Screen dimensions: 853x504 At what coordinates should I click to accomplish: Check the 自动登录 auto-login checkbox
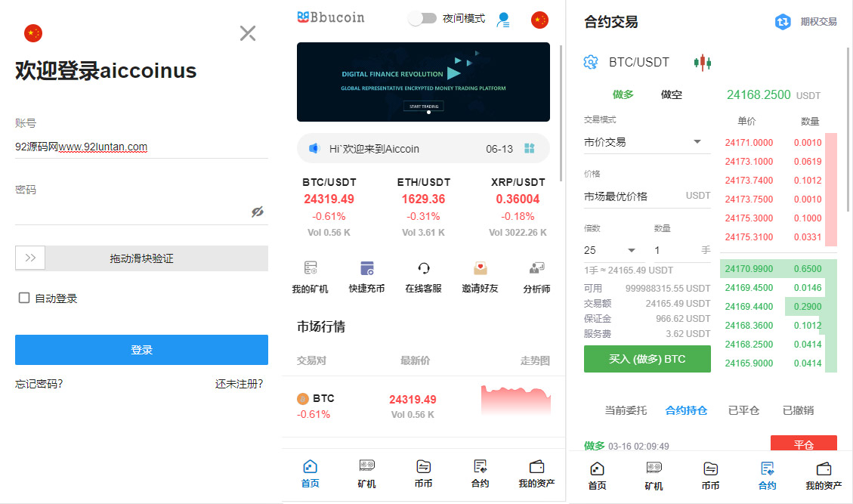24,298
